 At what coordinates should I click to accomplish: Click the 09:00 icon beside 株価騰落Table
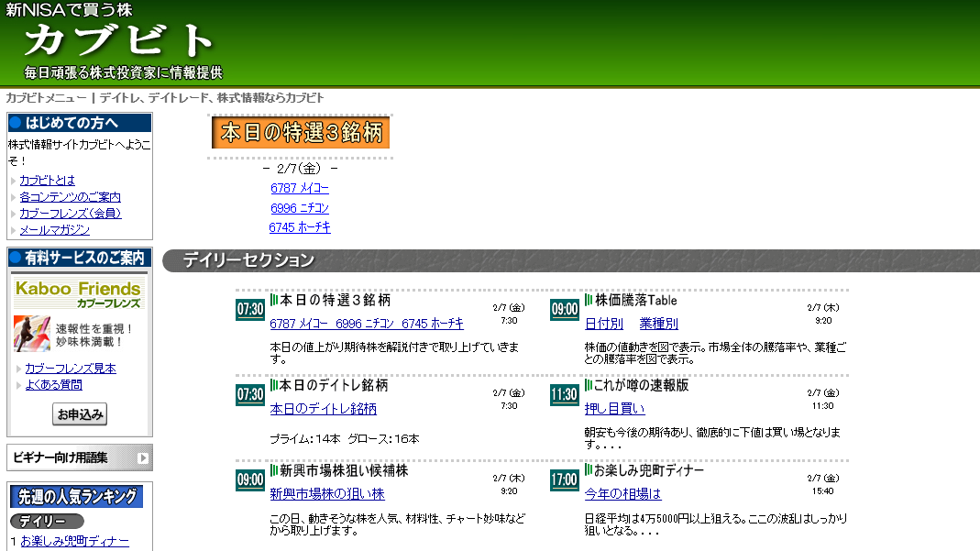565,310
